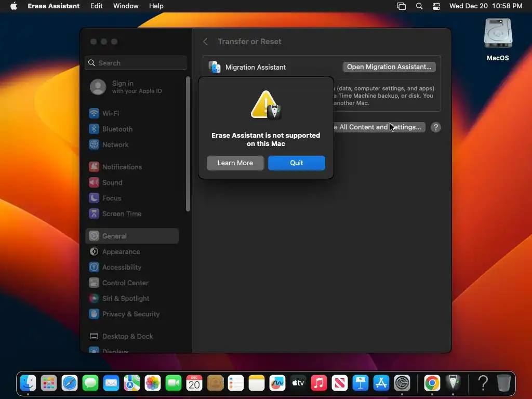Open the Trash from the Dock
Screen dimensions: 532x399
point(504,383)
